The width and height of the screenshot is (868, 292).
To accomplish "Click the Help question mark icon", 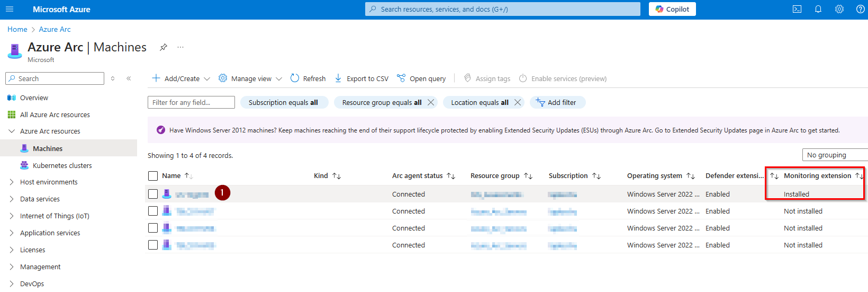I will pos(860,9).
